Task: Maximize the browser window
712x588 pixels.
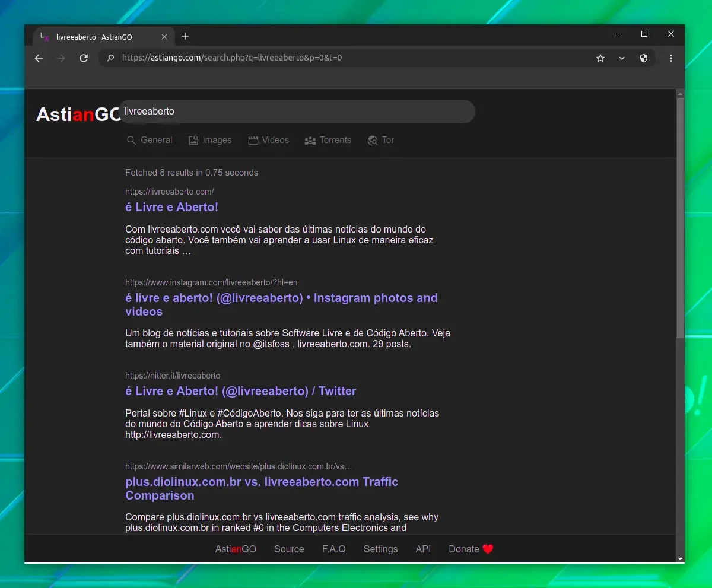Action: [x=644, y=34]
